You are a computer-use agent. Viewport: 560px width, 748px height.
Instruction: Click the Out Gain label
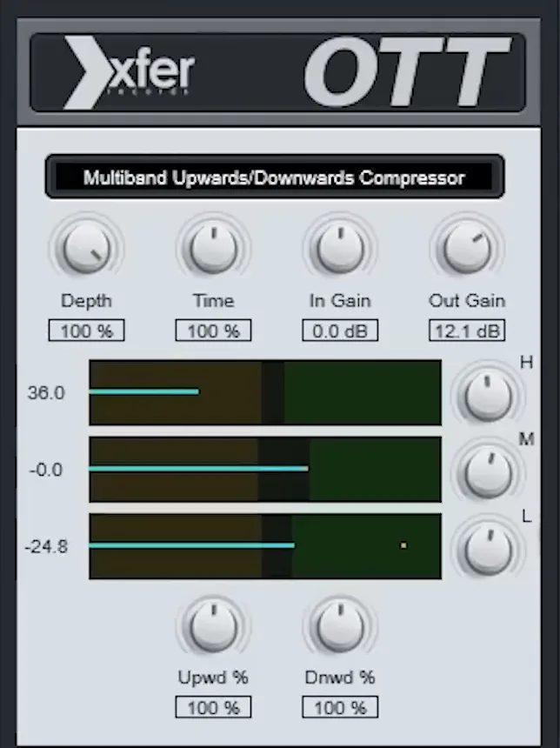click(x=467, y=301)
